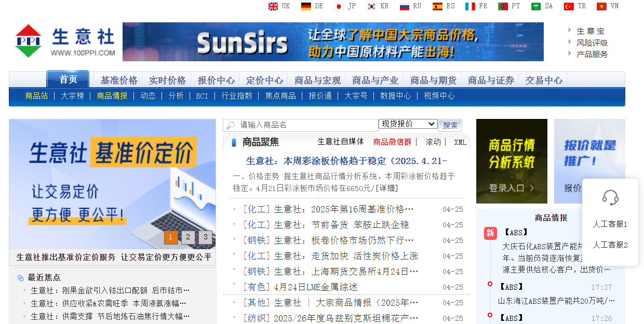
Task: Open 数据中心 in the submenu
Action: point(395,96)
